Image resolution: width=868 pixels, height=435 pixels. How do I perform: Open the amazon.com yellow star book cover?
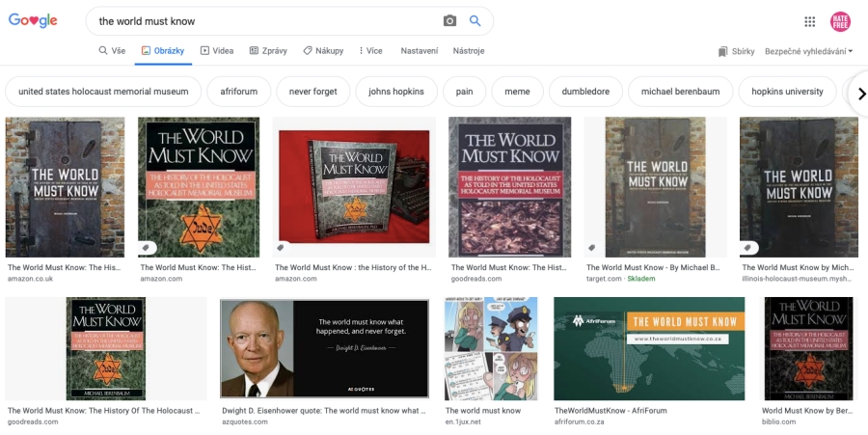coord(198,187)
